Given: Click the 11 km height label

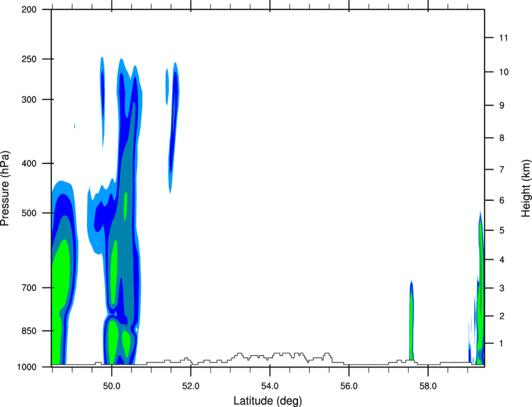Looking at the screenshot, I should pyautogui.click(x=503, y=38).
